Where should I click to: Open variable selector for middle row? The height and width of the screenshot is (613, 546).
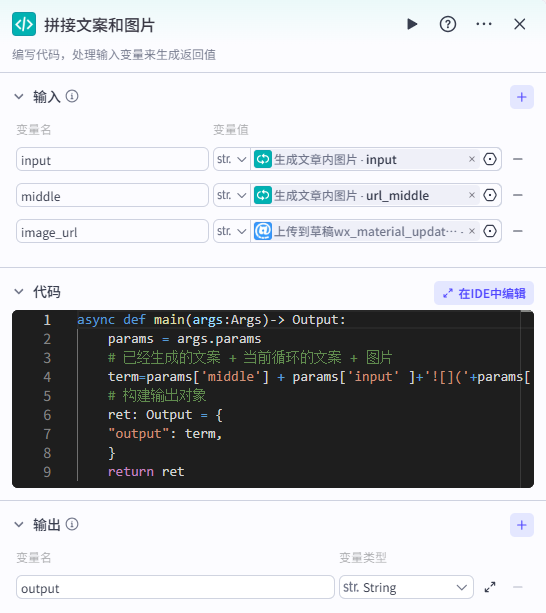coord(490,195)
